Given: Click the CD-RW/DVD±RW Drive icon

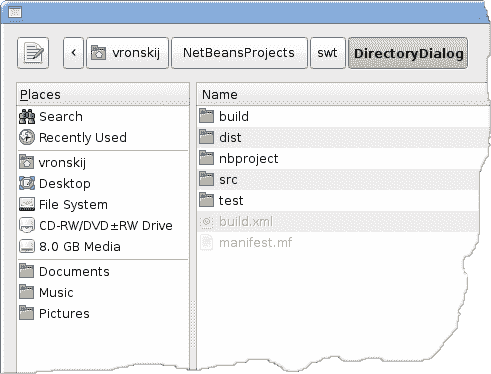Looking at the screenshot, I should point(27,225).
